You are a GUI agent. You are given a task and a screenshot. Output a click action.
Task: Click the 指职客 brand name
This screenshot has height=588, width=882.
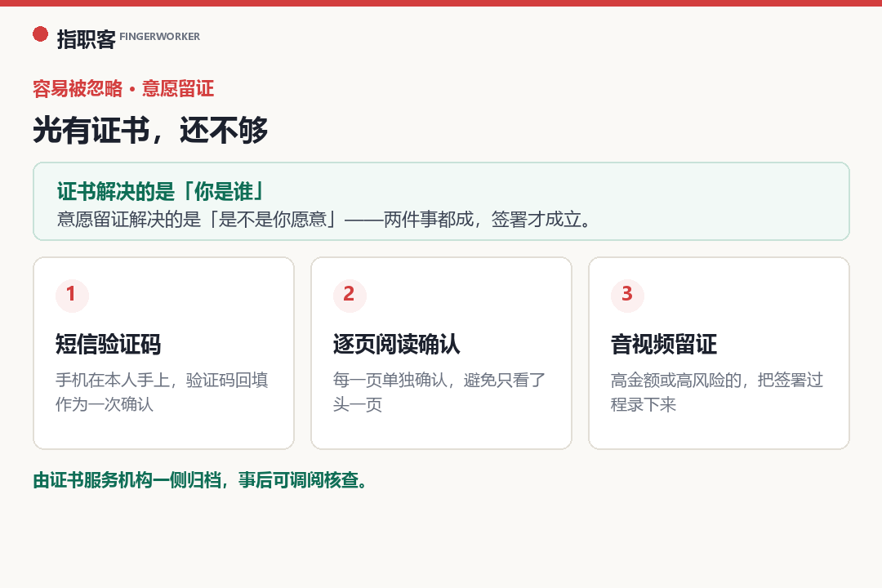coord(86,39)
